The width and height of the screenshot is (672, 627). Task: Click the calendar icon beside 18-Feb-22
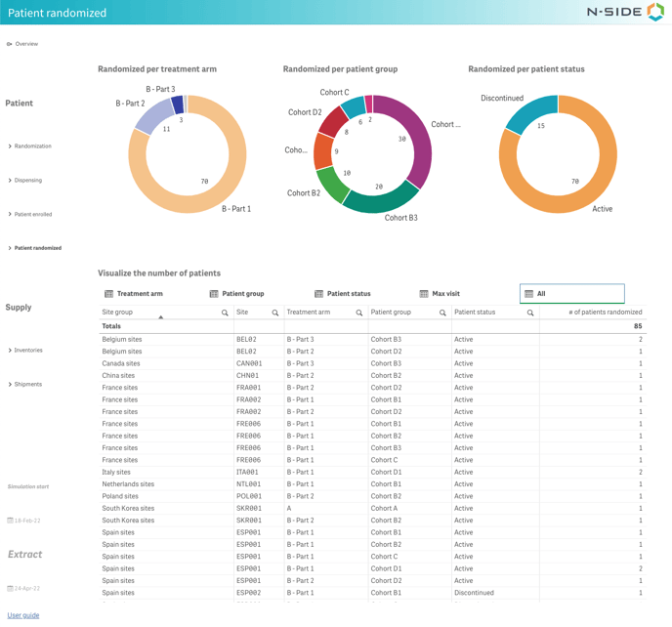11,521
